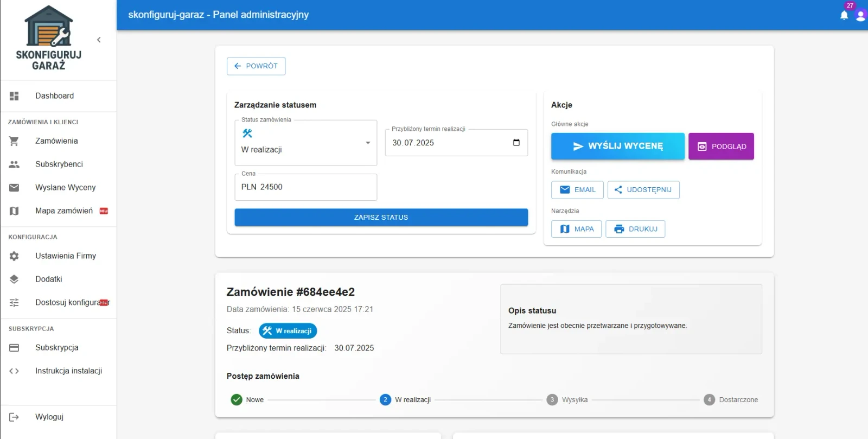Open Dodatki in the sidebar

coord(59,279)
